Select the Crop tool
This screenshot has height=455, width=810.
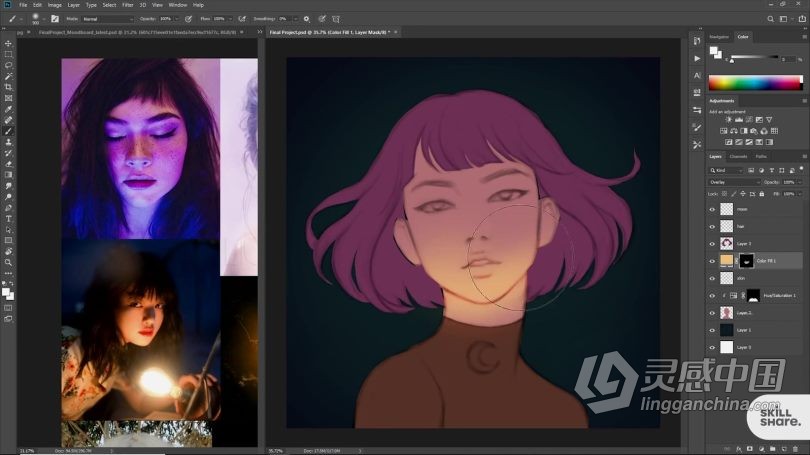click(x=8, y=87)
